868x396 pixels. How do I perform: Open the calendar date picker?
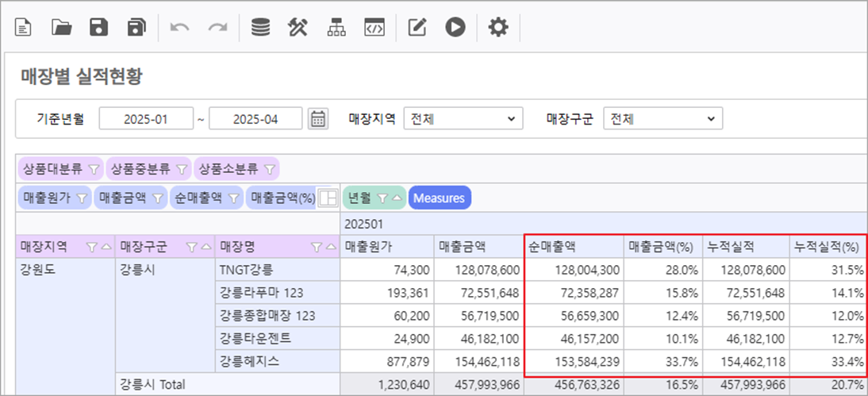tap(318, 119)
